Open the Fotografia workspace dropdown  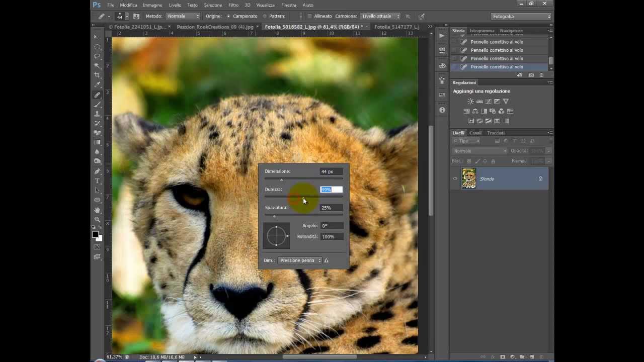521,17
